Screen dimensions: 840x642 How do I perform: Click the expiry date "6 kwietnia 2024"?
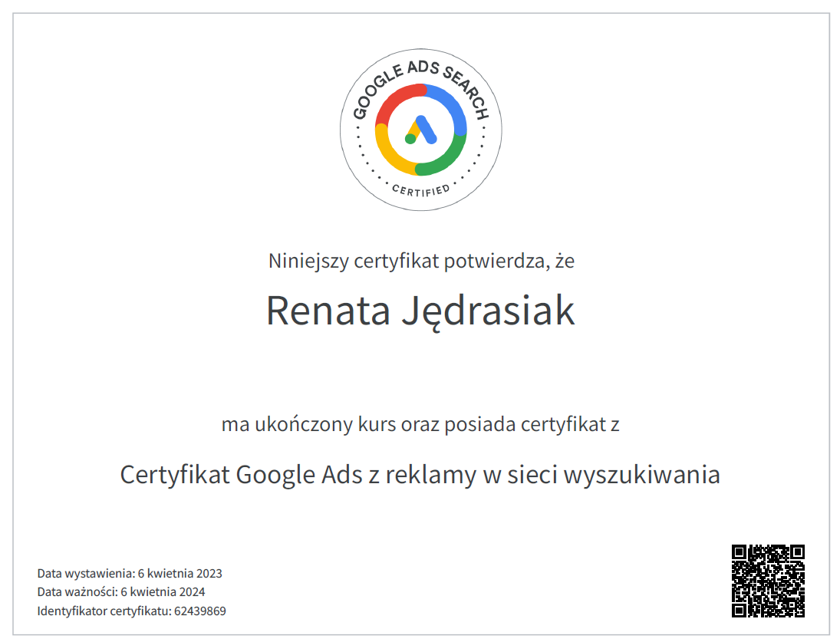tap(163, 592)
